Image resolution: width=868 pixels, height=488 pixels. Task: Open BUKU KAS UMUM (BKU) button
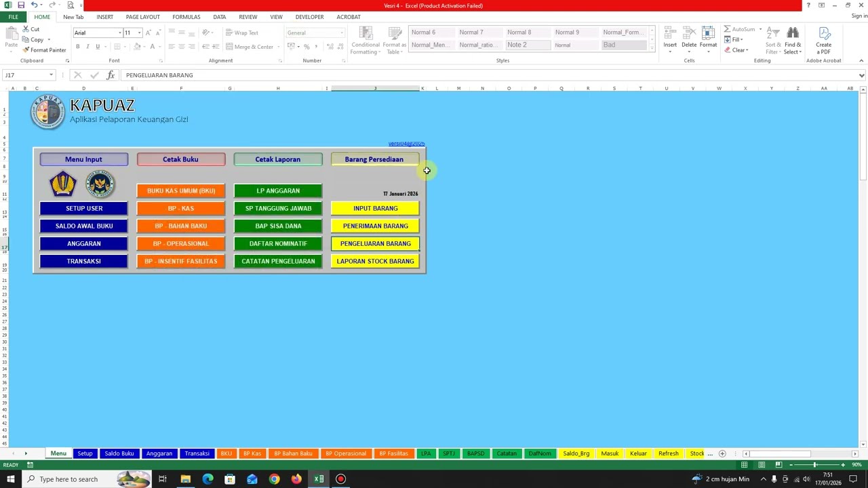tap(181, 190)
